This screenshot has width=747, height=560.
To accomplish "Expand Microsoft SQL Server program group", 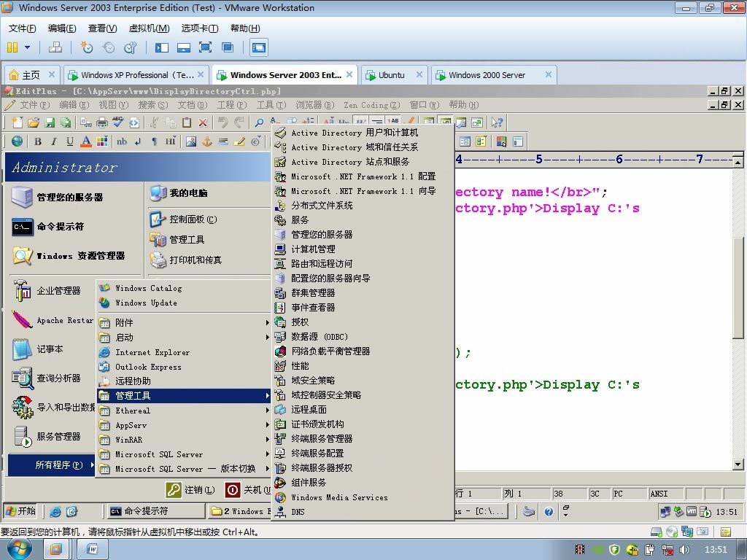I will (x=184, y=454).
